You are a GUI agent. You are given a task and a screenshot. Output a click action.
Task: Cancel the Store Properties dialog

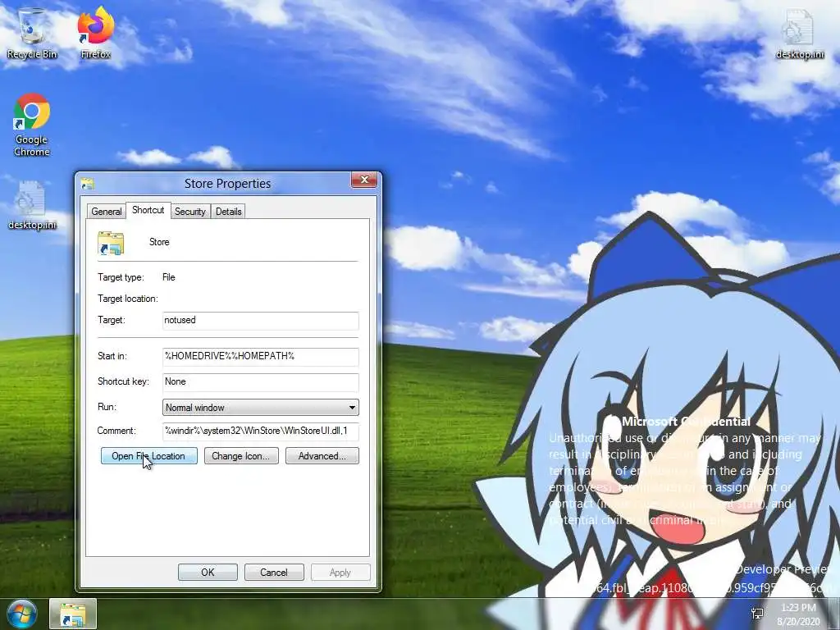(x=274, y=572)
